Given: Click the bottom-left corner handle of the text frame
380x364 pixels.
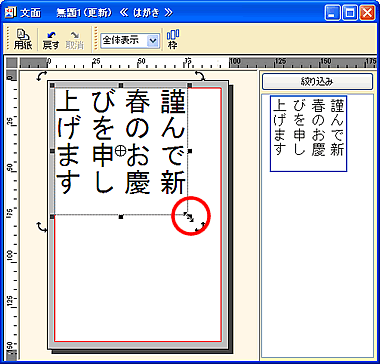Looking at the screenshot, I should (x=52, y=217).
